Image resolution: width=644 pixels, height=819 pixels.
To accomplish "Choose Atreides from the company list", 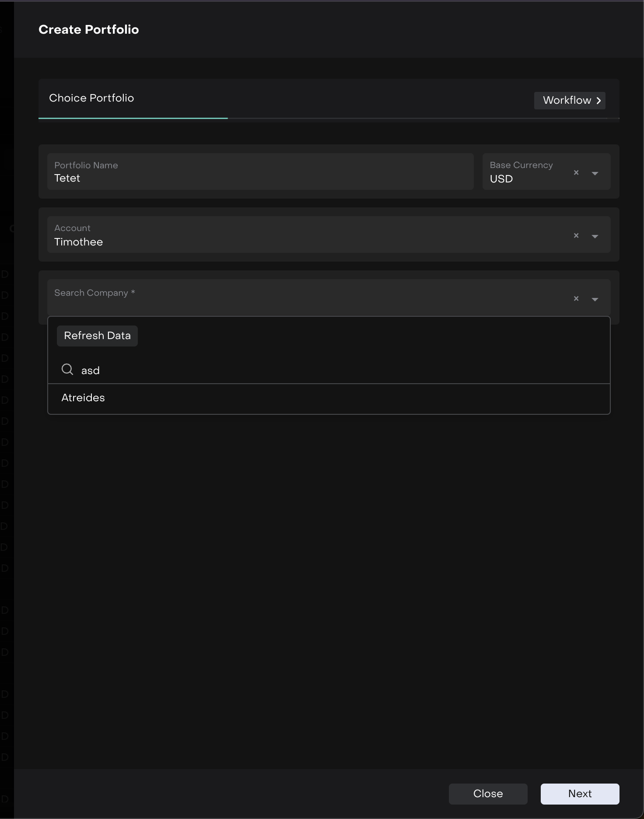I will click(83, 398).
